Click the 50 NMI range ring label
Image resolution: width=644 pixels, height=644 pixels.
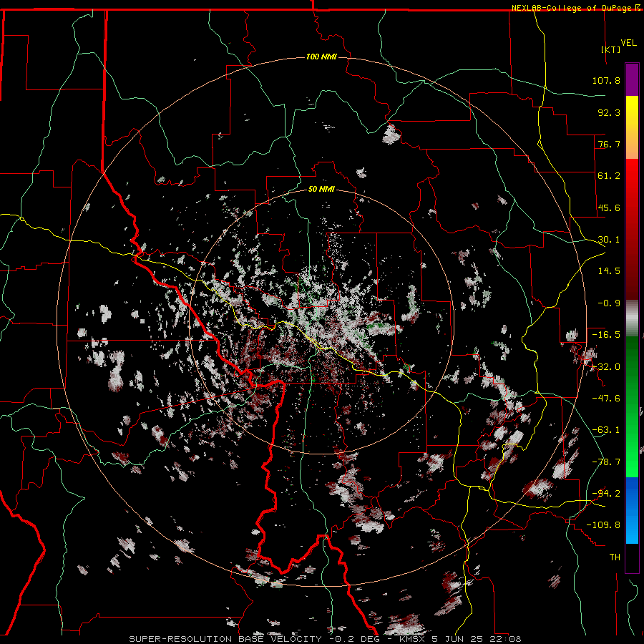pos(321,189)
